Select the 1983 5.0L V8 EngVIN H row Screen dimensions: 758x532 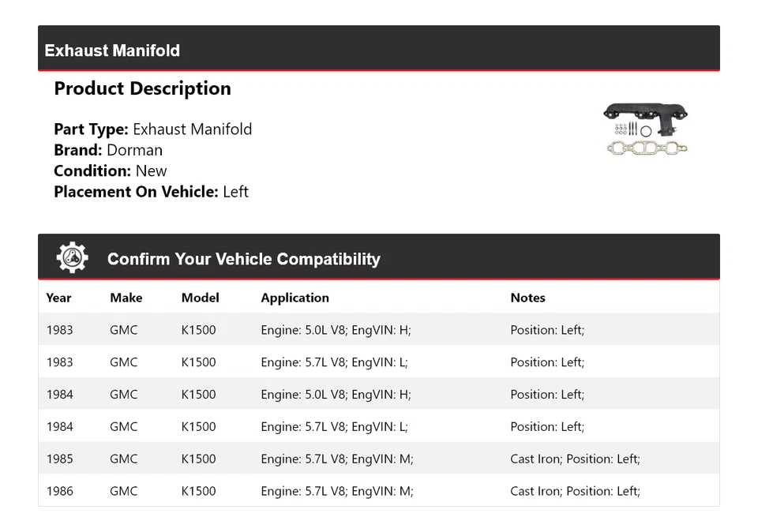pyautogui.click(x=336, y=330)
